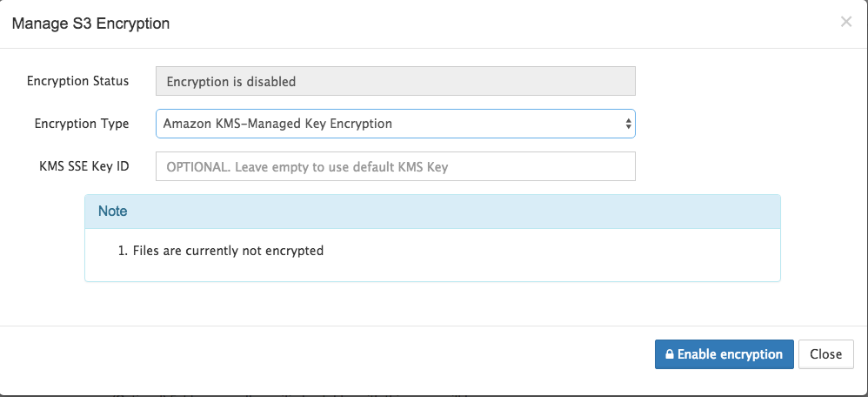Click the Close button in the footer
The width and height of the screenshot is (868, 397).
(x=826, y=354)
